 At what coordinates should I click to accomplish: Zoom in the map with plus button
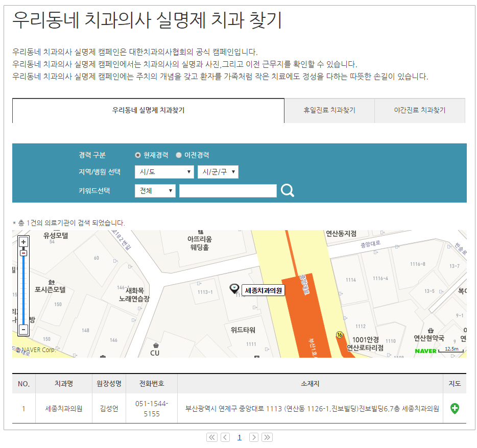pyautogui.click(x=23, y=241)
